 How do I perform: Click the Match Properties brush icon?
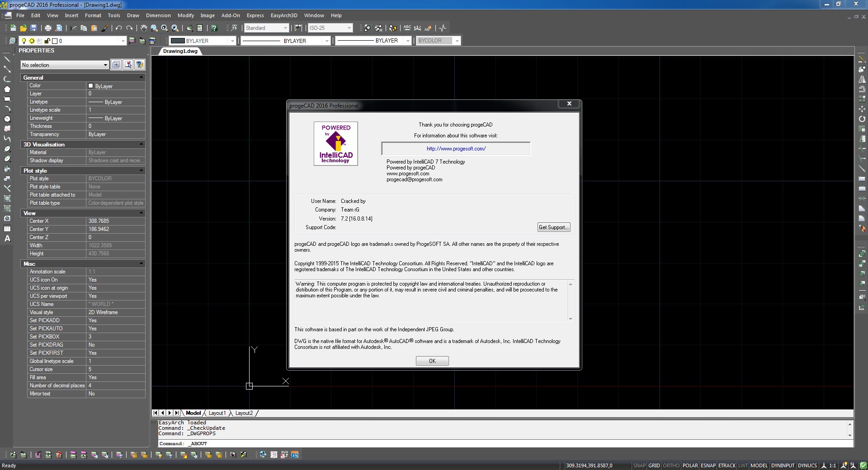click(x=104, y=28)
